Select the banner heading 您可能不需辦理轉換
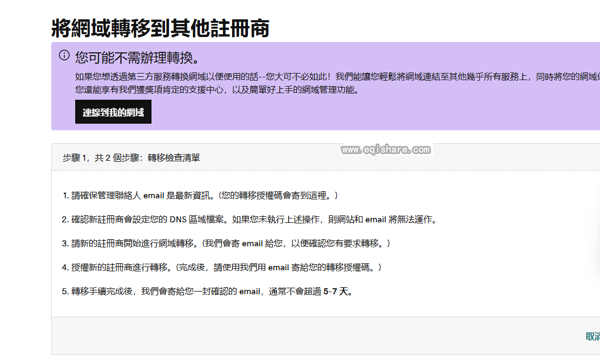 pyautogui.click(x=137, y=57)
